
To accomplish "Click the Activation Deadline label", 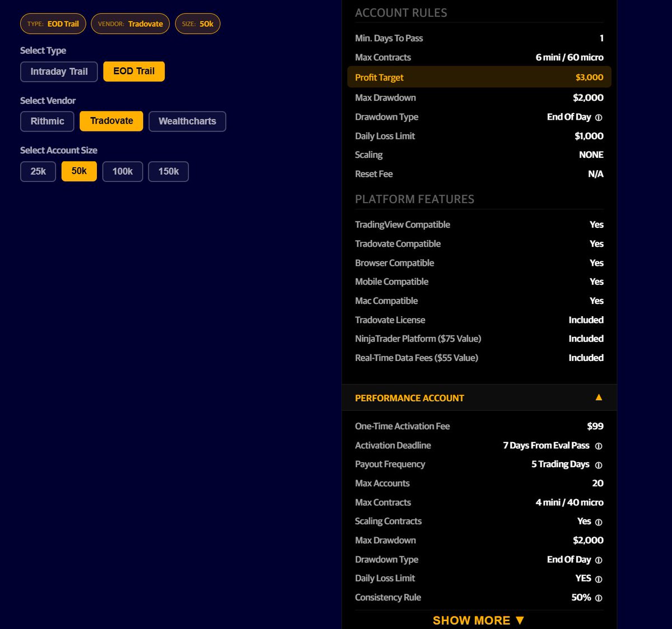I will tap(393, 445).
